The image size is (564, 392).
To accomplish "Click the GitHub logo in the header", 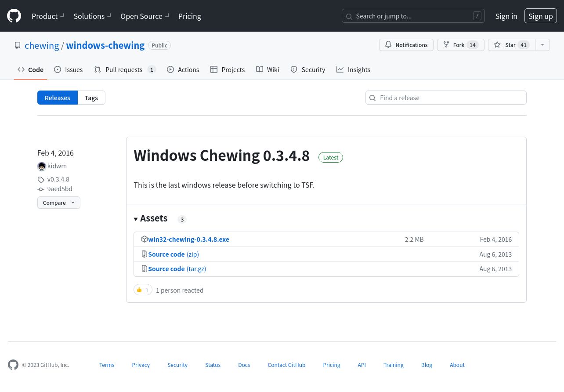I will 14,16.
